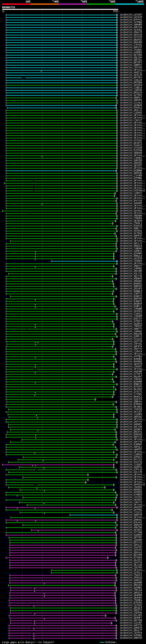Select hit UniRef100_B6UFQ0
The width and height of the screenshot is (146, 644).
click(x=131, y=40)
